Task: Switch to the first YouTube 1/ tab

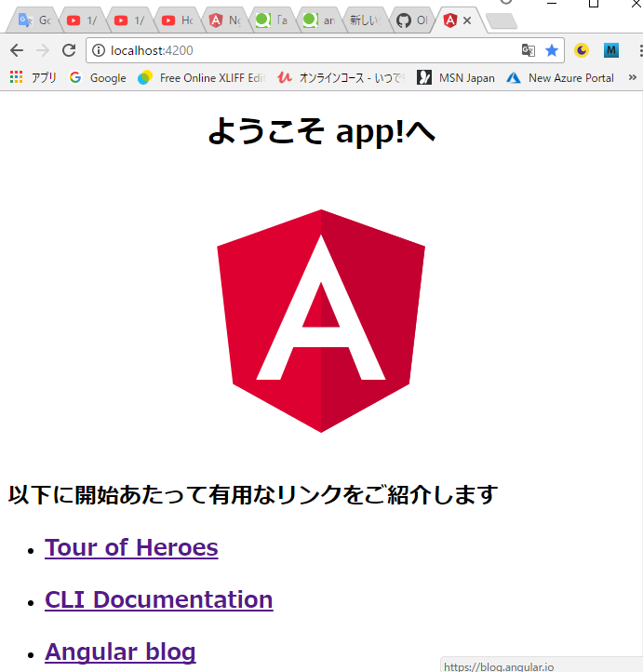Action: pos(82,20)
